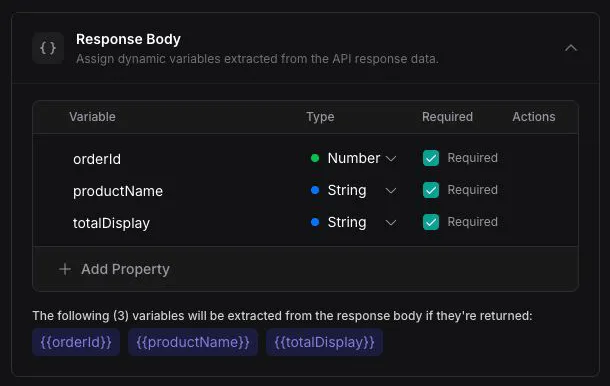Viewport: 610px width, 386px height.
Task: Uncheck Required for totalDisplay
Action: point(431,222)
